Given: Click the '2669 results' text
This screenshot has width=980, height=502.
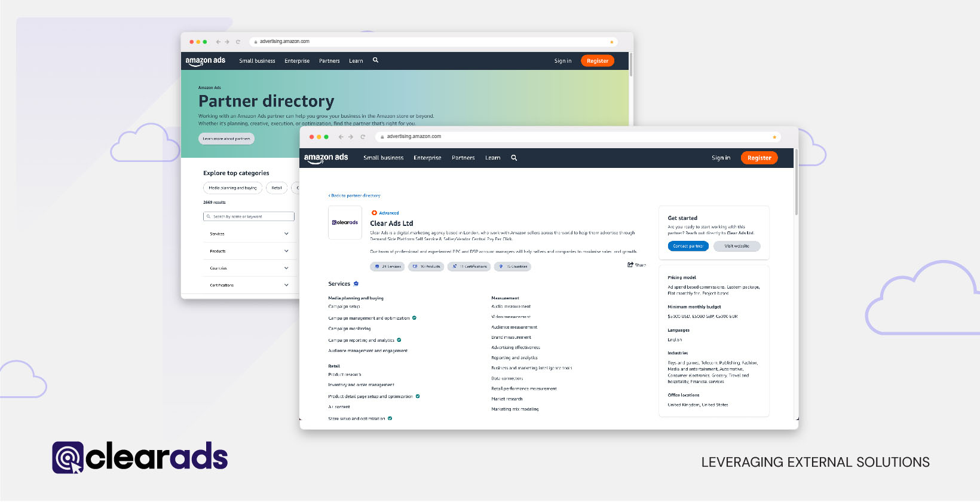Looking at the screenshot, I should pyautogui.click(x=215, y=203).
